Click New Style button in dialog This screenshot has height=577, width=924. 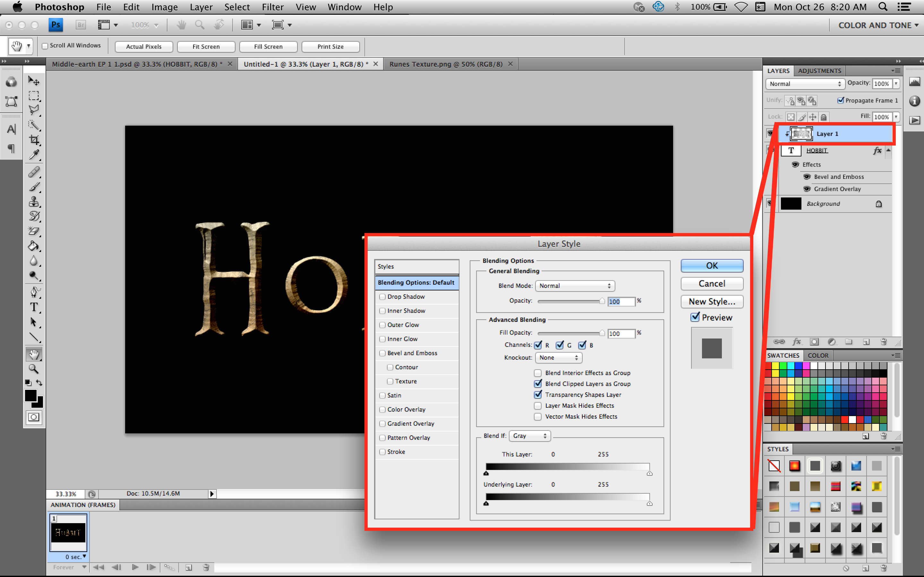712,301
